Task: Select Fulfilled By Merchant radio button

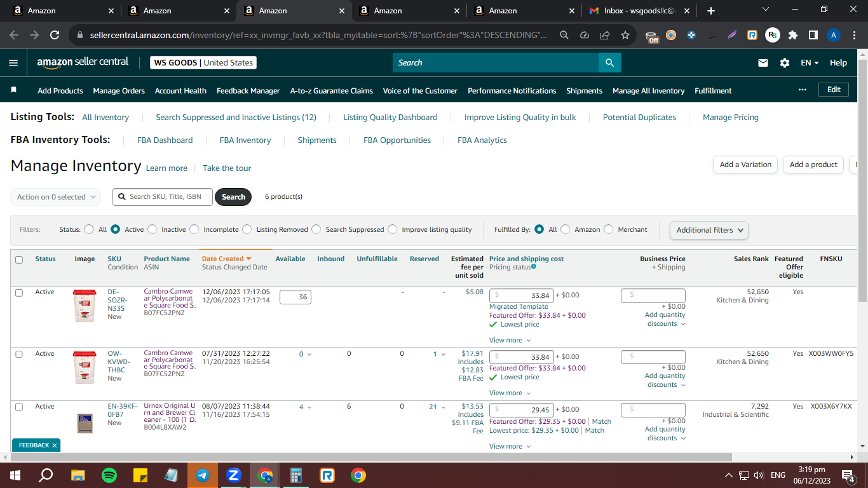Action: tap(609, 229)
